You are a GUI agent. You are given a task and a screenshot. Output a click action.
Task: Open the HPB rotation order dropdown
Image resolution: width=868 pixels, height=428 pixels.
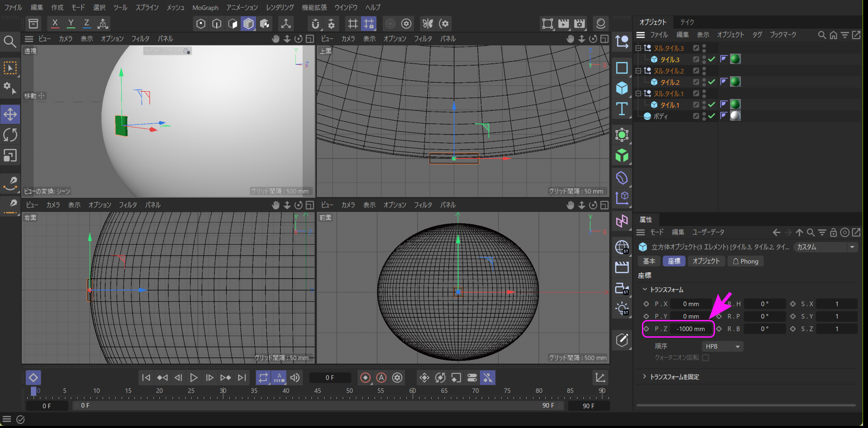click(x=722, y=346)
